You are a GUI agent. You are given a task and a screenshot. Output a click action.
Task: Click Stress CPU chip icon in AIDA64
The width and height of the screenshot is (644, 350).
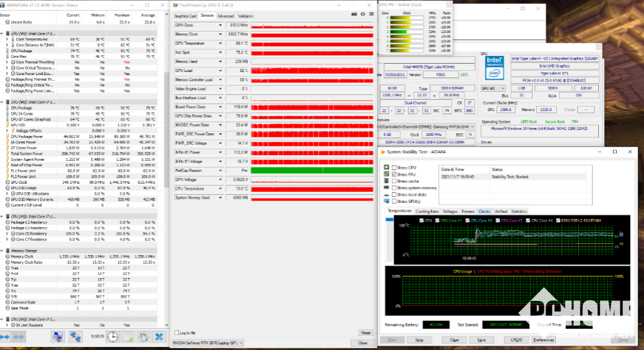387,168
